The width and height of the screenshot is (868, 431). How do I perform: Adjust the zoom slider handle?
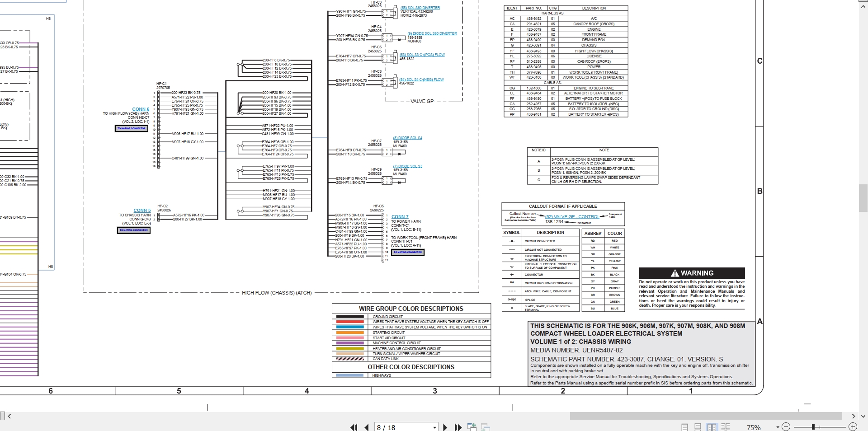click(813, 427)
